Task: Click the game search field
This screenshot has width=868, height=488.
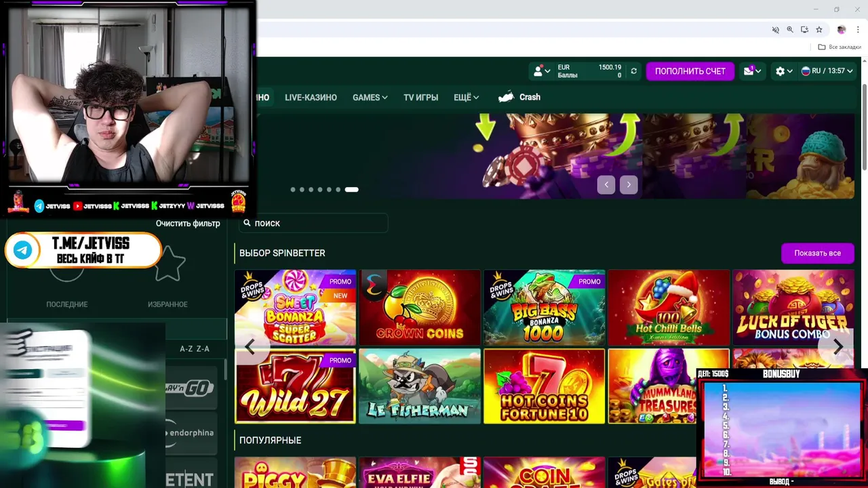Action: (312, 223)
